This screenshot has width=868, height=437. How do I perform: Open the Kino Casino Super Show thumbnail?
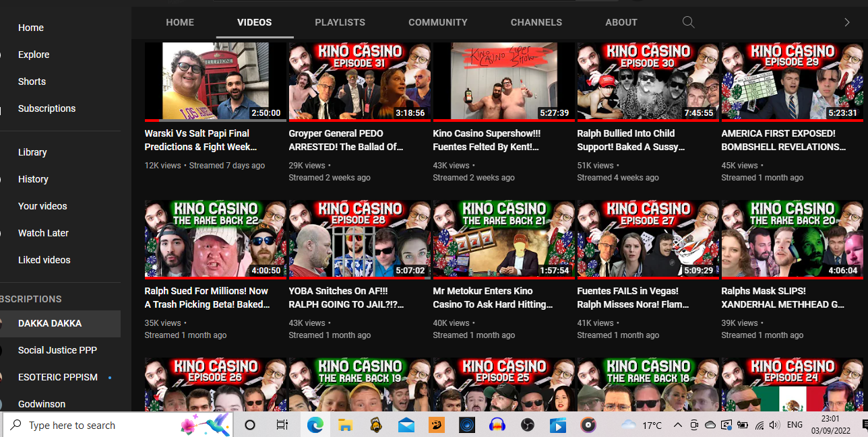[x=504, y=82]
